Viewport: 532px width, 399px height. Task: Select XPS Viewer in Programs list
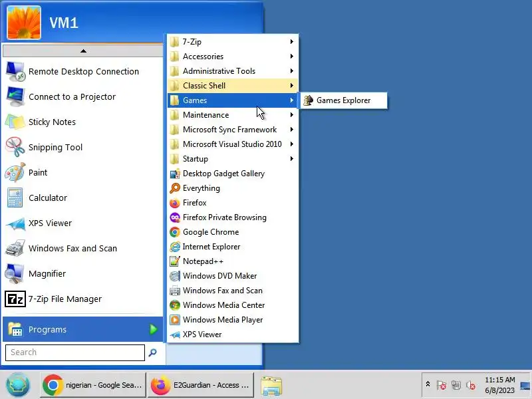(x=233, y=334)
